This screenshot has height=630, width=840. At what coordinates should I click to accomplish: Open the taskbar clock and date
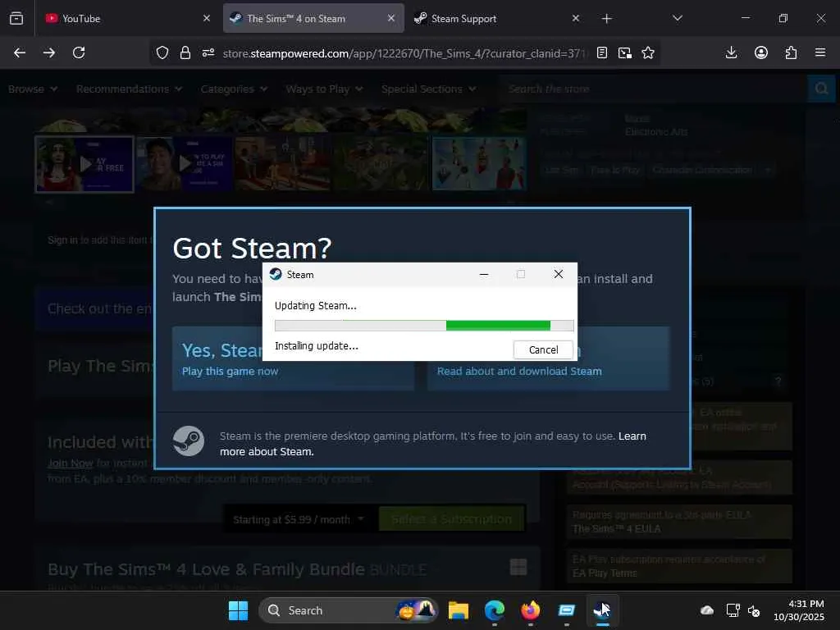[x=799, y=610]
